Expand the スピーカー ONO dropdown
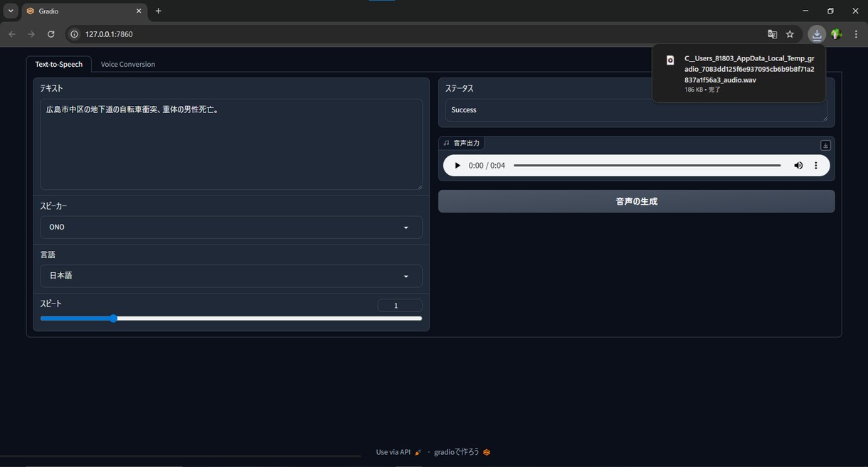 (231, 227)
